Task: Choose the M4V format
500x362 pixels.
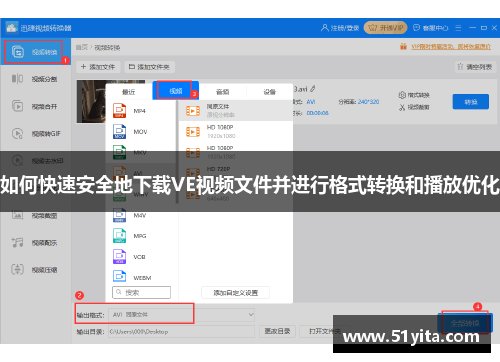Action: click(141, 215)
